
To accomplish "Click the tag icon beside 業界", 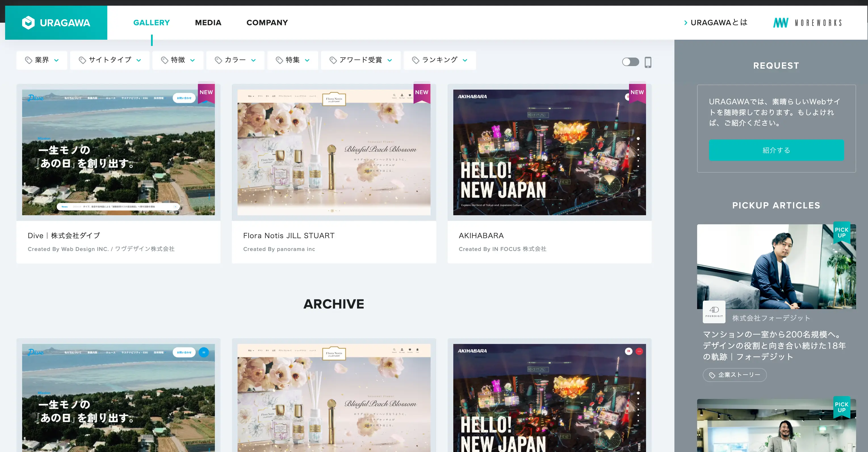I will (29, 60).
